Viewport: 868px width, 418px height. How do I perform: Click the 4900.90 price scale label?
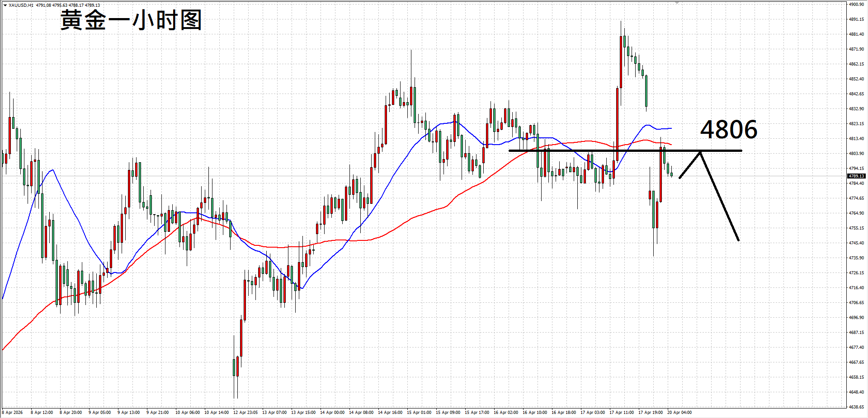point(856,5)
